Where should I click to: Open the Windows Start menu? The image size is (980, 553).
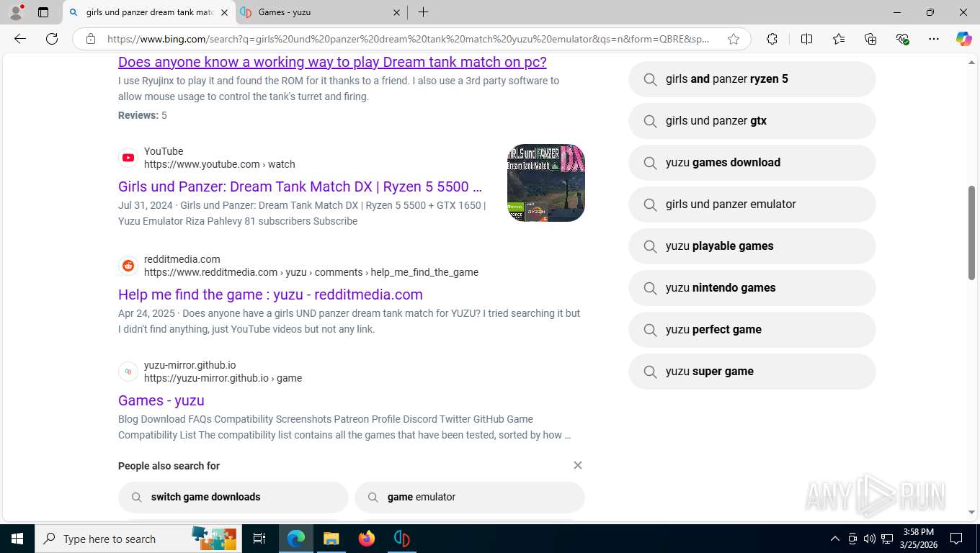pyautogui.click(x=17, y=539)
